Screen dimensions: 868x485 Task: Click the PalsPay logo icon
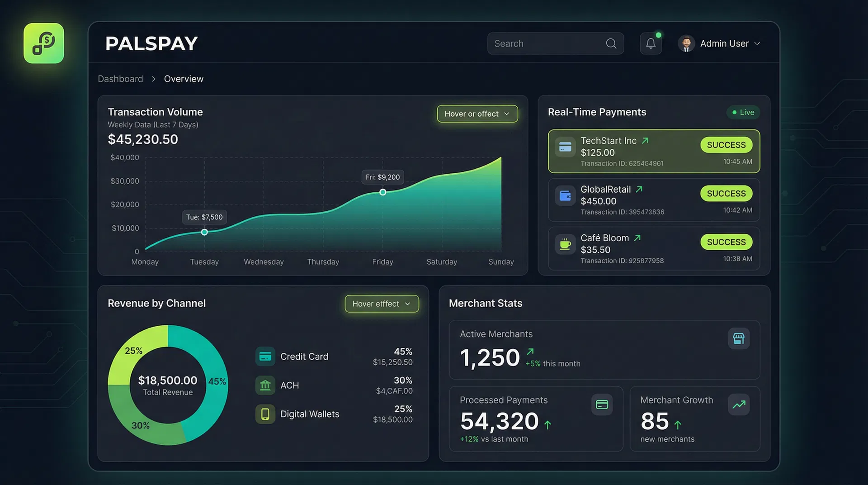[x=43, y=43]
